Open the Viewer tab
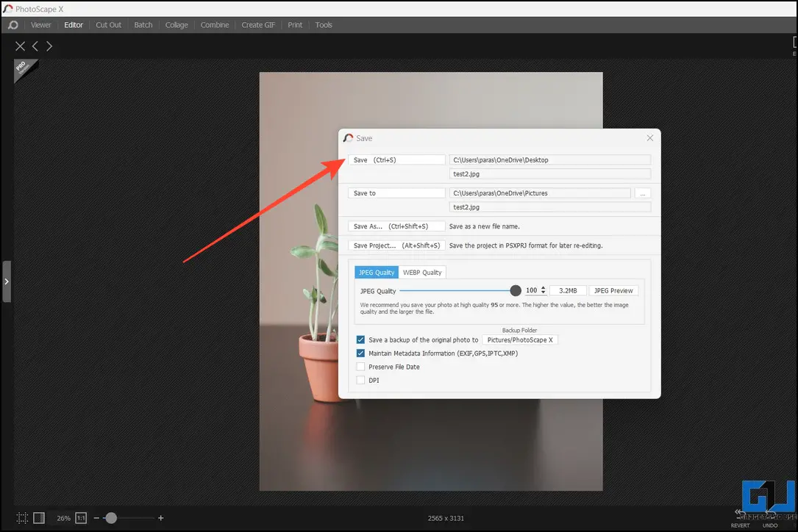Image resolution: width=798 pixels, height=532 pixels. click(x=40, y=25)
